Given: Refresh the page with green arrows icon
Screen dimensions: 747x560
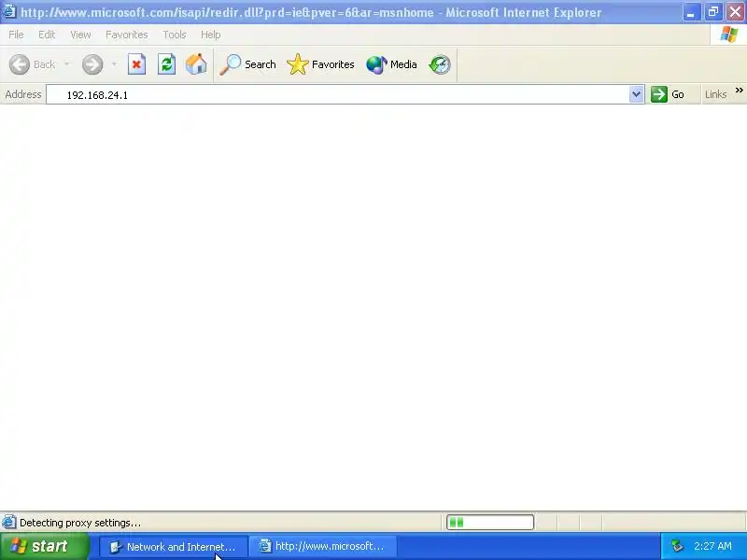Looking at the screenshot, I should (167, 64).
